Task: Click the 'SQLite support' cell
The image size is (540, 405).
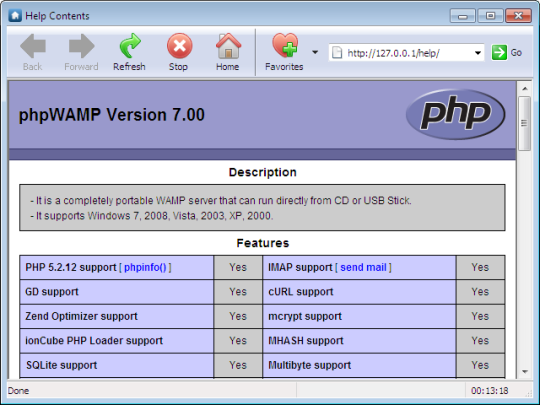Action: pos(117,365)
